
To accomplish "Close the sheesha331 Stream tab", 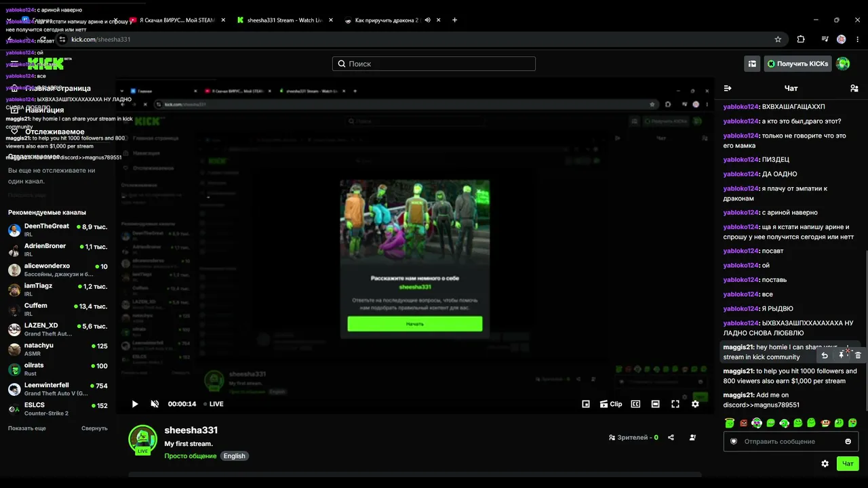I will [331, 20].
